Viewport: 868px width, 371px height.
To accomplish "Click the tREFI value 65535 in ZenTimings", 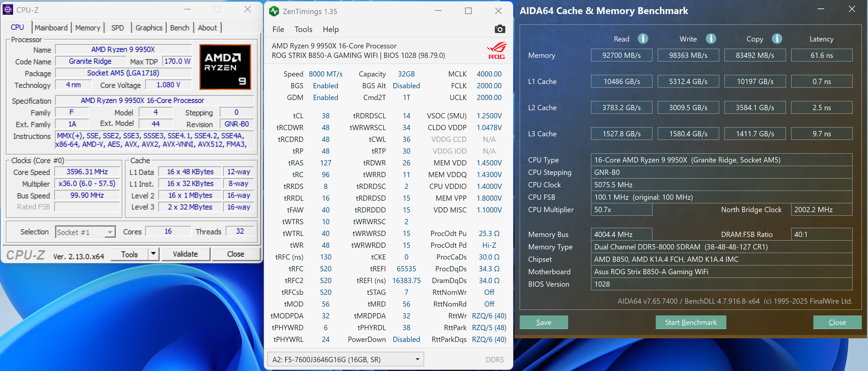I will coord(406,269).
